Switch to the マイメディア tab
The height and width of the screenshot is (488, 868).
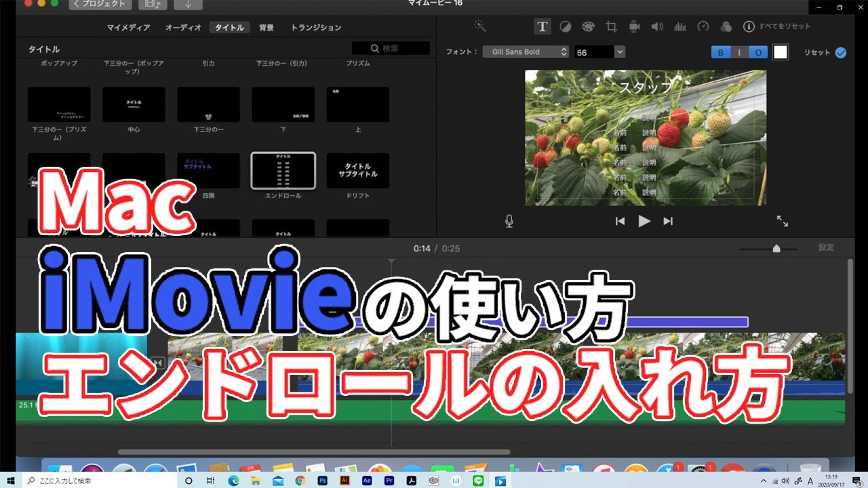[x=129, y=28]
